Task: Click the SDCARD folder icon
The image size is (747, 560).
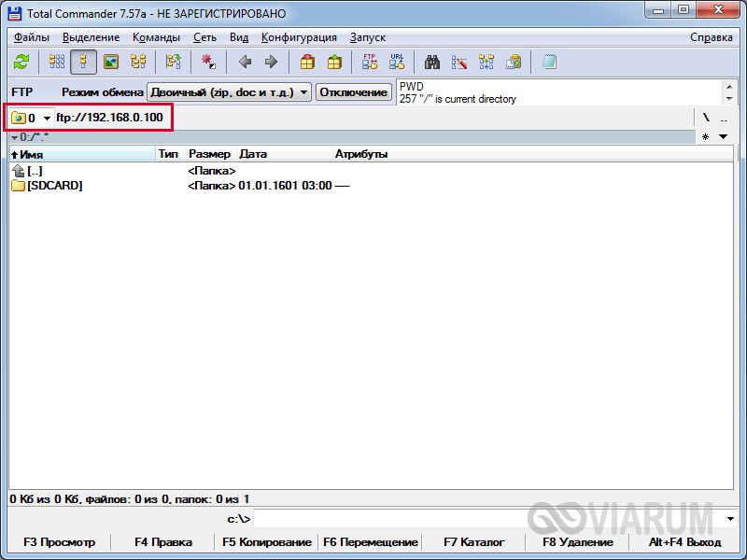Action: [18, 185]
